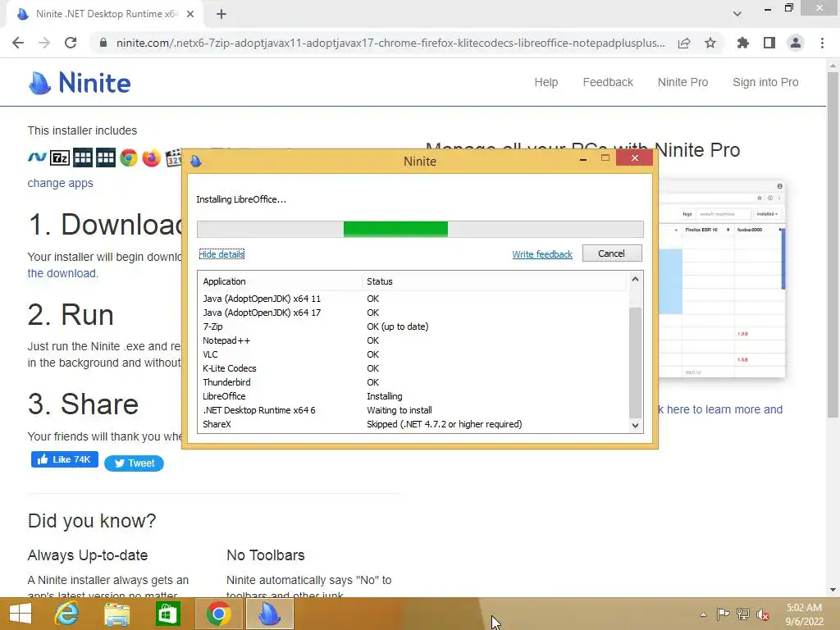Click the Tweet button
Screen dimensions: 840x630
(x=134, y=463)
